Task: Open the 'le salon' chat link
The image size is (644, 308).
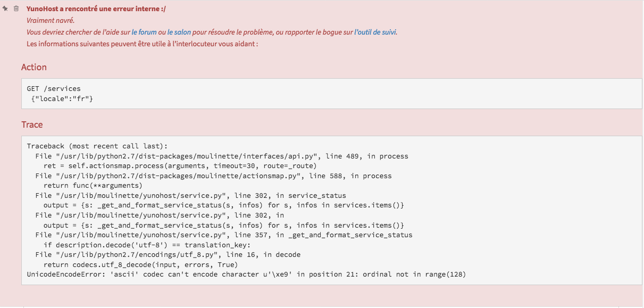Action: click(179, 32)
